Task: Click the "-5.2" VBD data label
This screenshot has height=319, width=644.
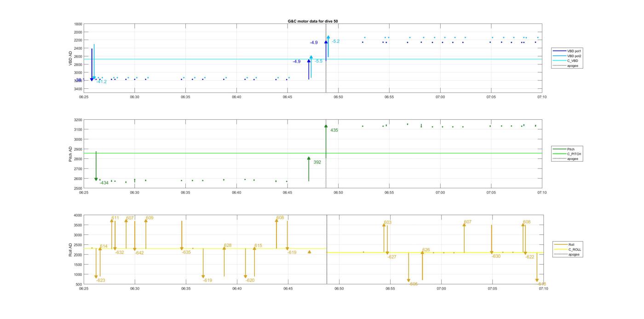Action: click(335, 41)
